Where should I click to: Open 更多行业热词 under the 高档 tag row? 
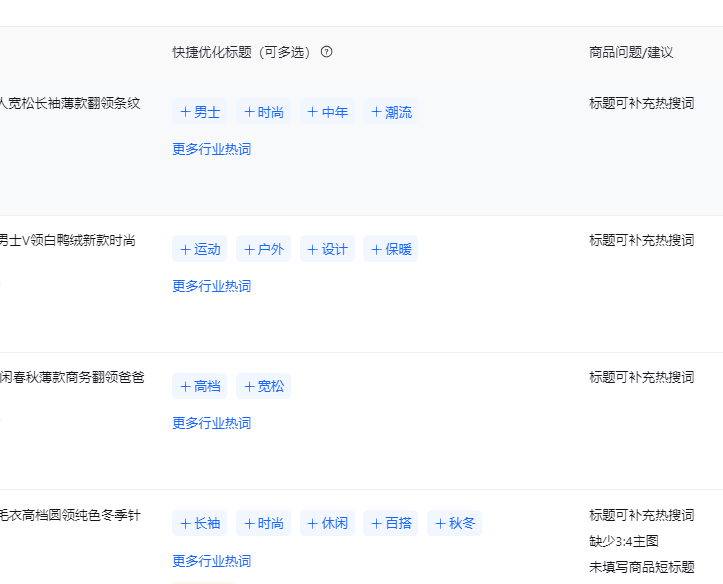[211, 423]
